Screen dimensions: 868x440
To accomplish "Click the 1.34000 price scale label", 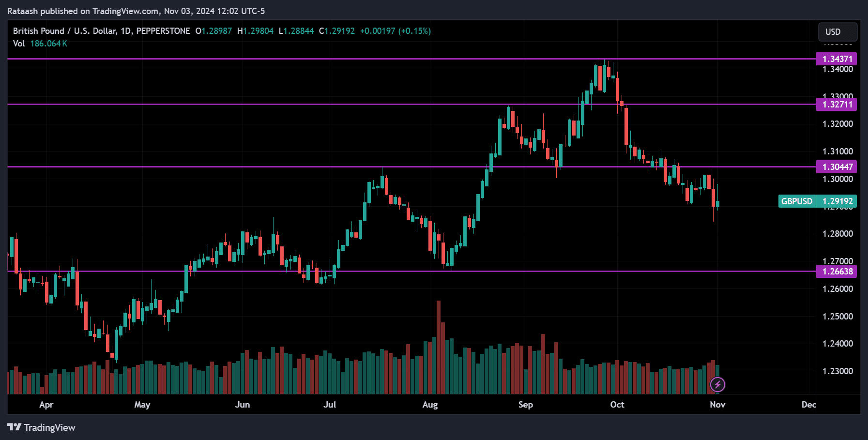I will [x=838, y=69].
